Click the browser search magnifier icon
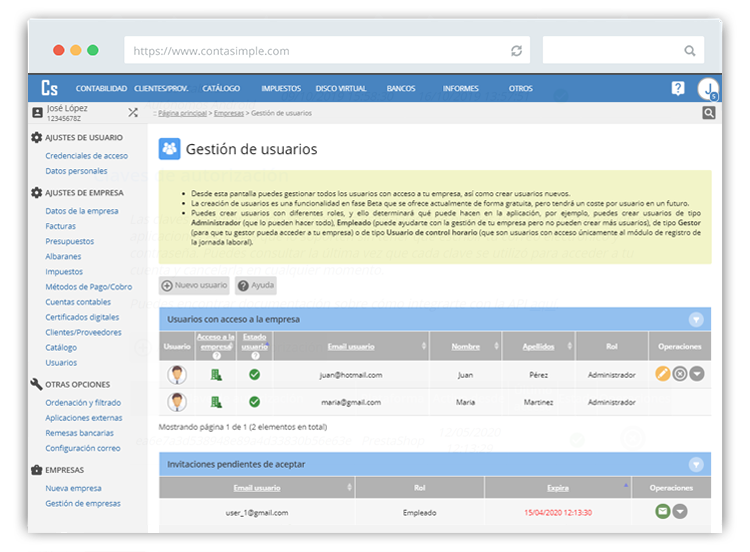 point(689,51)
